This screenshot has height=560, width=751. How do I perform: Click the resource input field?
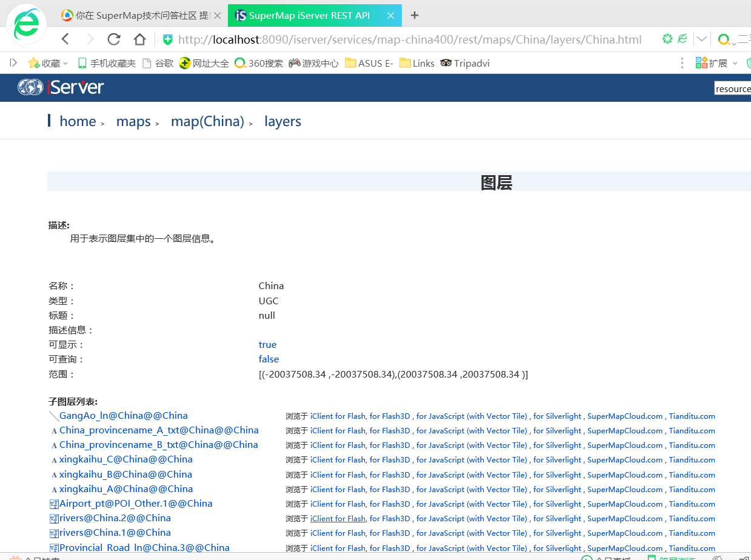tap(732, 88)
